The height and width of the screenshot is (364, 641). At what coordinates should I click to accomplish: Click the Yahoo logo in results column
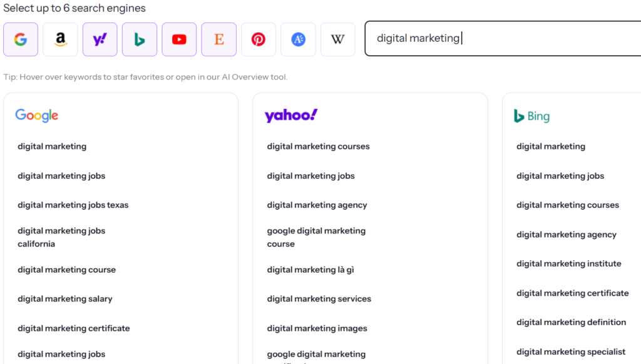[x=291, y=116]
